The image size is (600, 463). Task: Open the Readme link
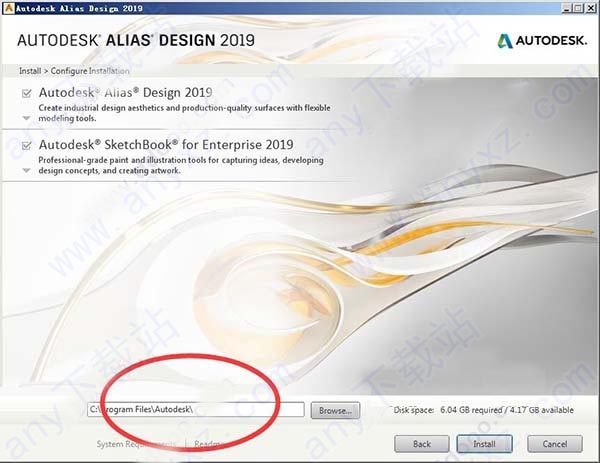tap(208, 444)
